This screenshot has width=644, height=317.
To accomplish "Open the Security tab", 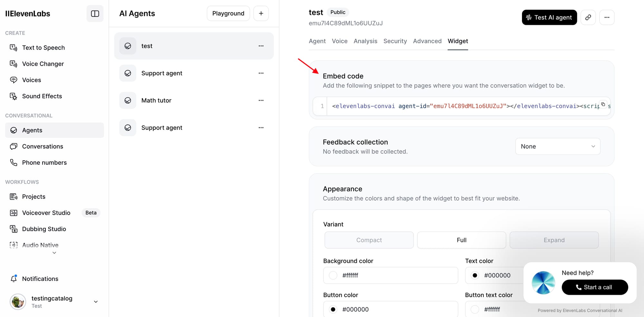I will [395, 41].
